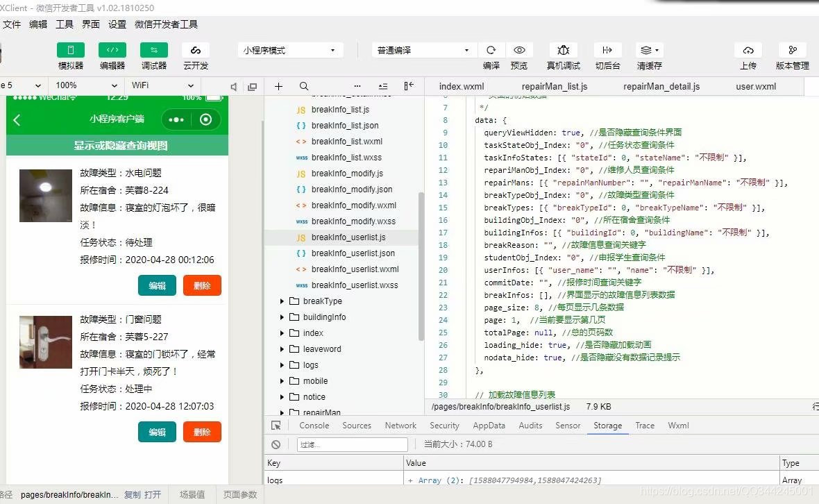
Task: Click the 切后台 switch background icon
Action: [607, 50]
